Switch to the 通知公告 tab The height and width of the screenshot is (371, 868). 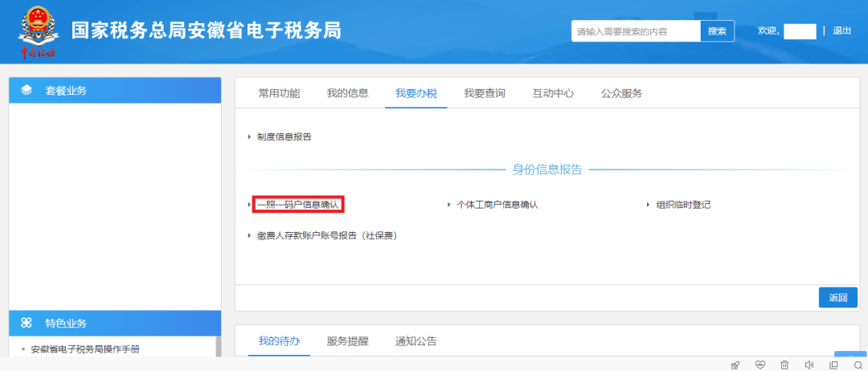(416, 341)
